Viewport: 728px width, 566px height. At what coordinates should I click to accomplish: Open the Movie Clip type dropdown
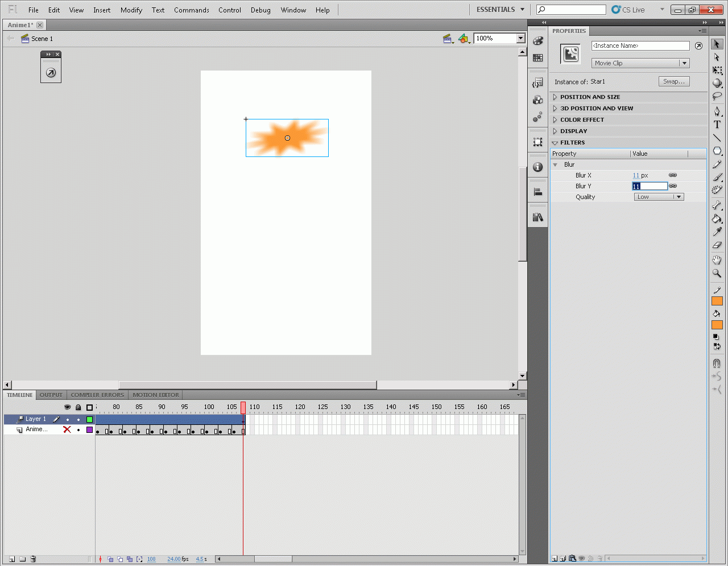640,63
